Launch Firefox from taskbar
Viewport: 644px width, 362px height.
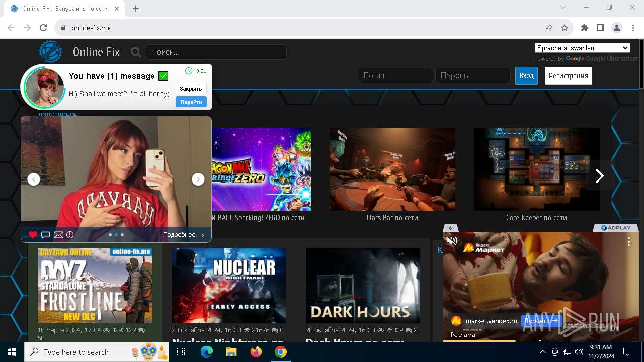pyautogui.click(x=256, y=352)
